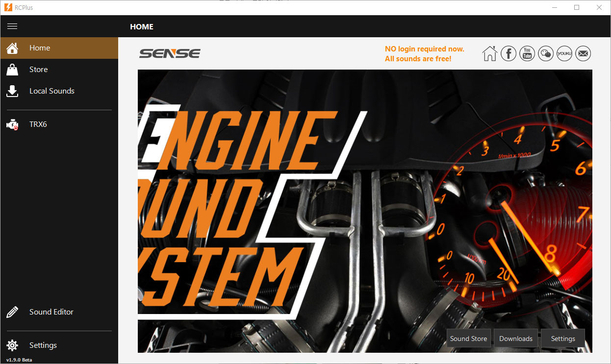
Task: Click the email envelope icon
Action: click(583, 53)
